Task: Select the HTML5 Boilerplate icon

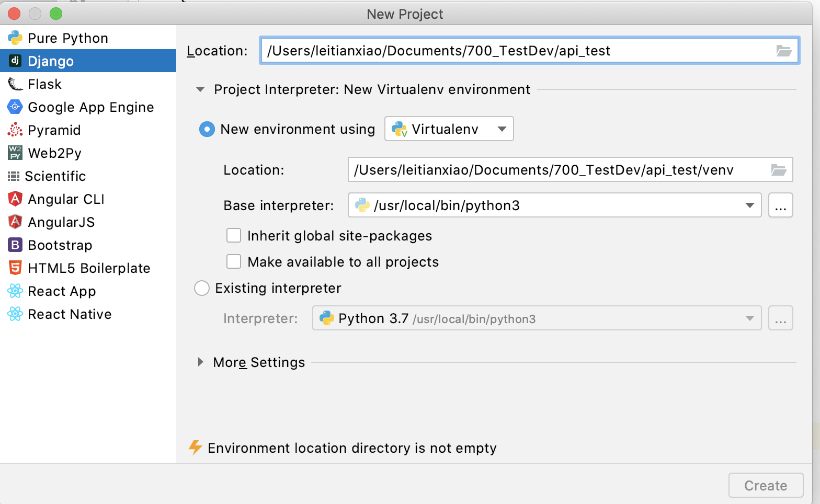Action: 15,268
